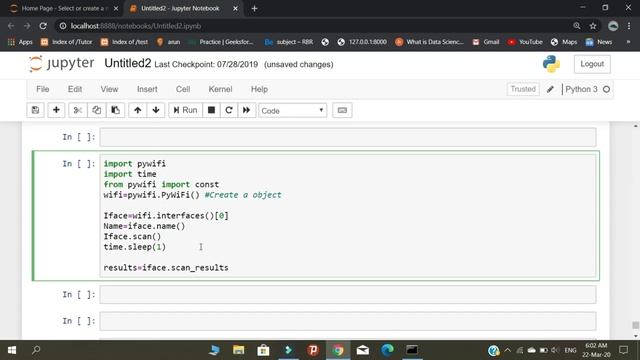Click the zoom magnifier in address bar
This screenshot has height=360, width=640.
pos(577,26)
